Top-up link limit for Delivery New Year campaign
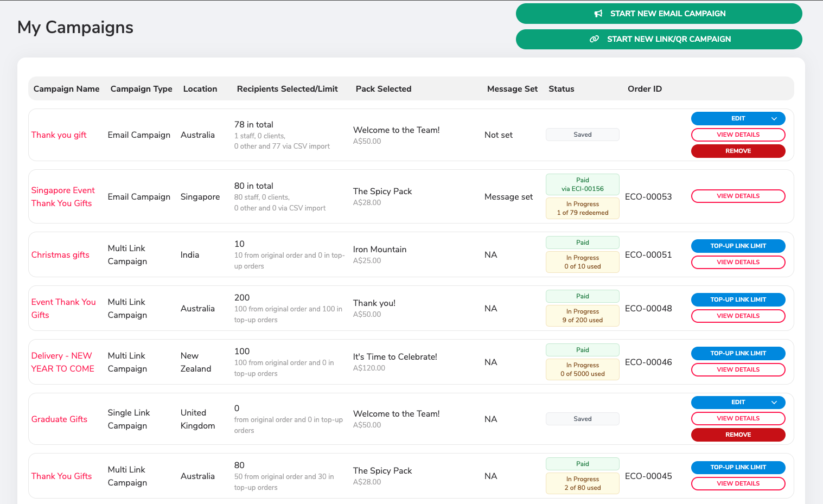 pos(738,353)
